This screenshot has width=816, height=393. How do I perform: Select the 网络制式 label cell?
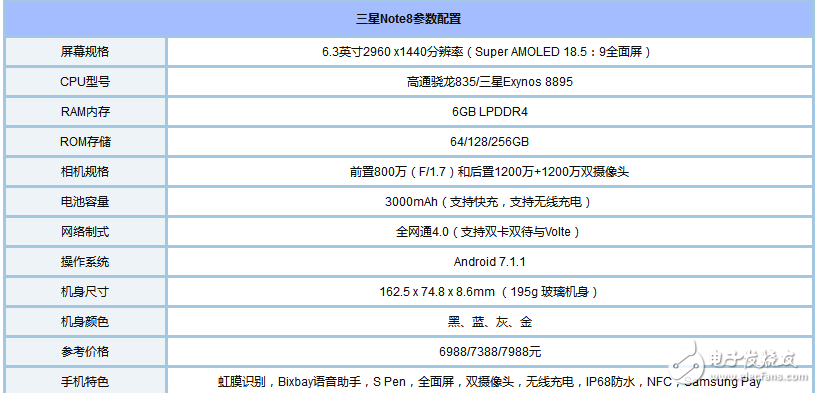pos(85,232)
